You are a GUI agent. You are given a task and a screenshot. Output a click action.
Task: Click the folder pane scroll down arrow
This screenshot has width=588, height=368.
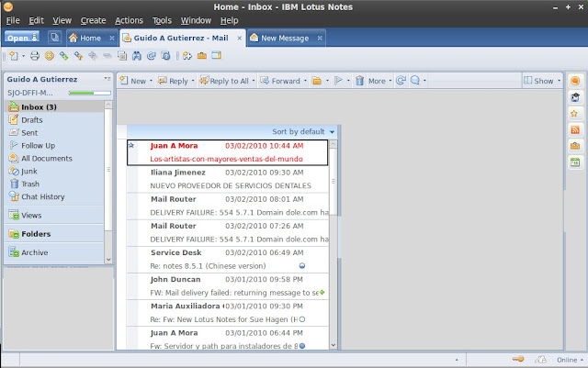coord(108,260)
